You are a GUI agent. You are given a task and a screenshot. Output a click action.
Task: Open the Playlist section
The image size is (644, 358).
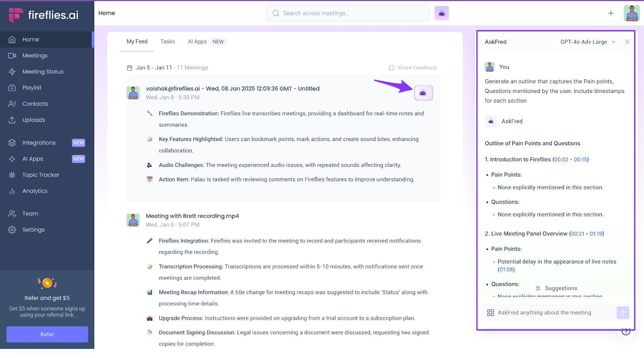(47, 88)
